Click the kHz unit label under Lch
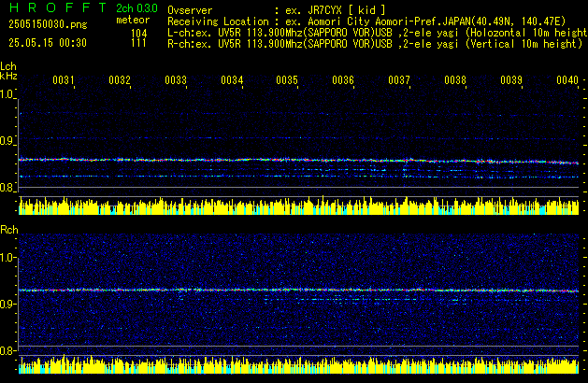Image resolution: width=588 pixels, height=383 pixels. click(8, 76)
